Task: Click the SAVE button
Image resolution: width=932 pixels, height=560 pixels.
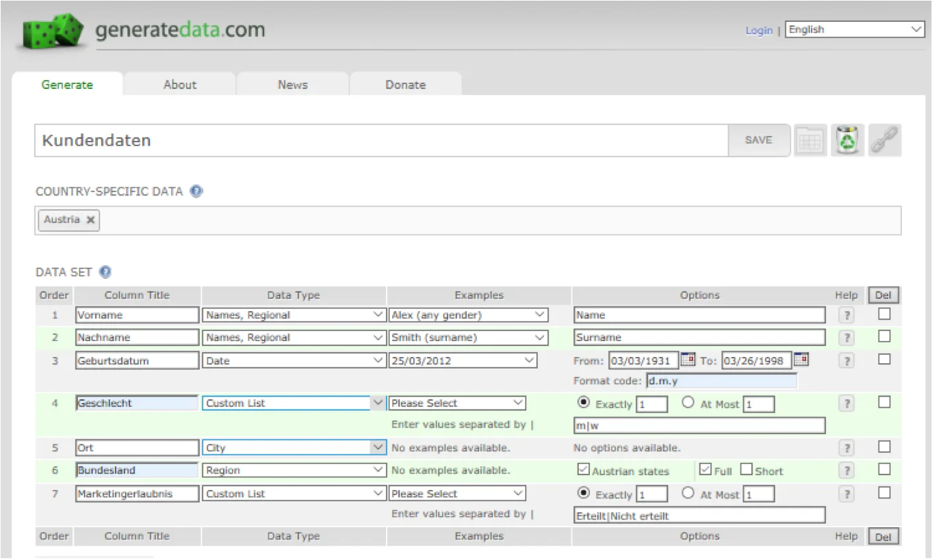Action: 758,140
